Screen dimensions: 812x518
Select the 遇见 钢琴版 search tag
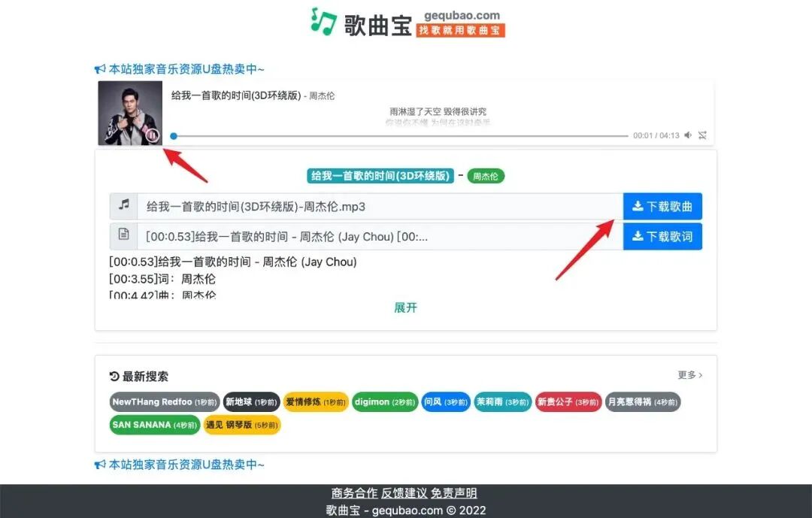242,425
